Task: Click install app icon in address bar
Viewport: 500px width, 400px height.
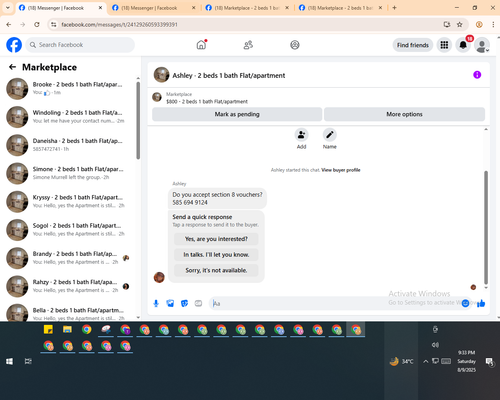Action: click(x=447, y=24)
